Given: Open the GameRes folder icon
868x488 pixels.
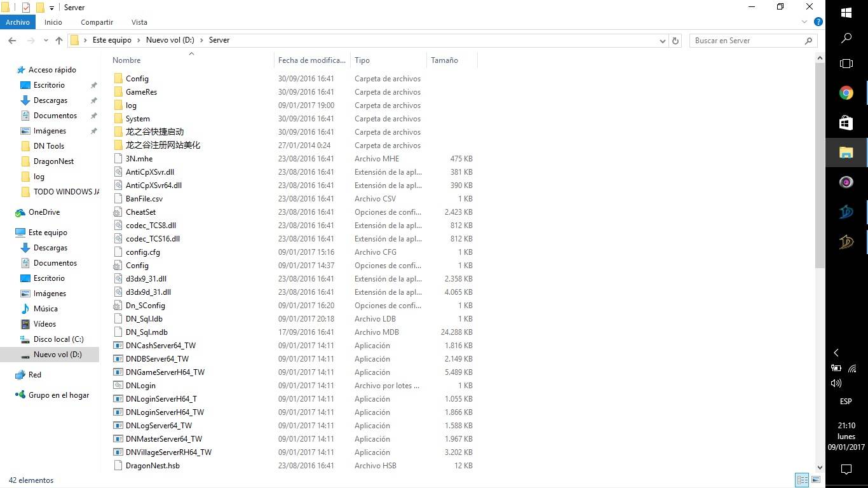Looking at the screenshot, I should click(118, 92).
